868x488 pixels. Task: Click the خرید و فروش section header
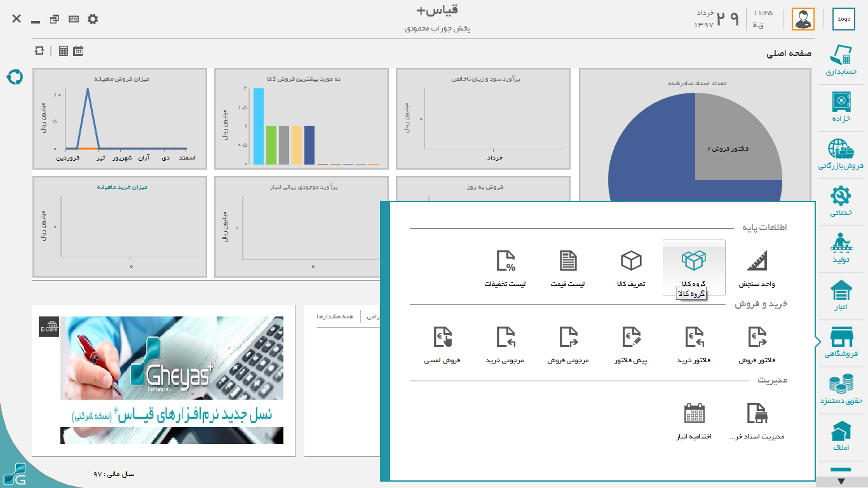761,304
